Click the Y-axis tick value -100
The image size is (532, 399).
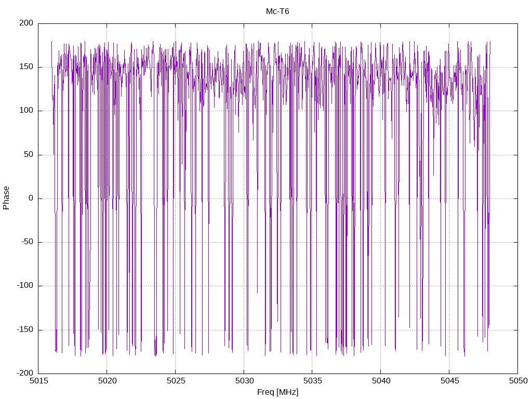(25, 286)
